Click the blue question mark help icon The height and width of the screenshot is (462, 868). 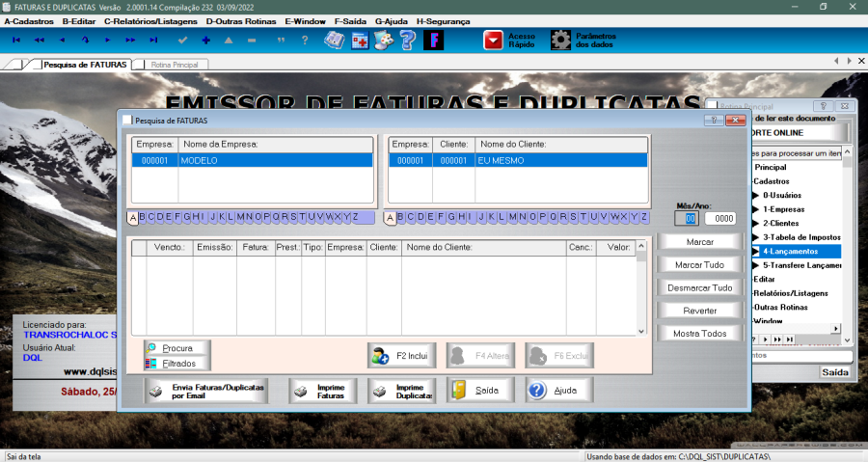tap(407, 41)
